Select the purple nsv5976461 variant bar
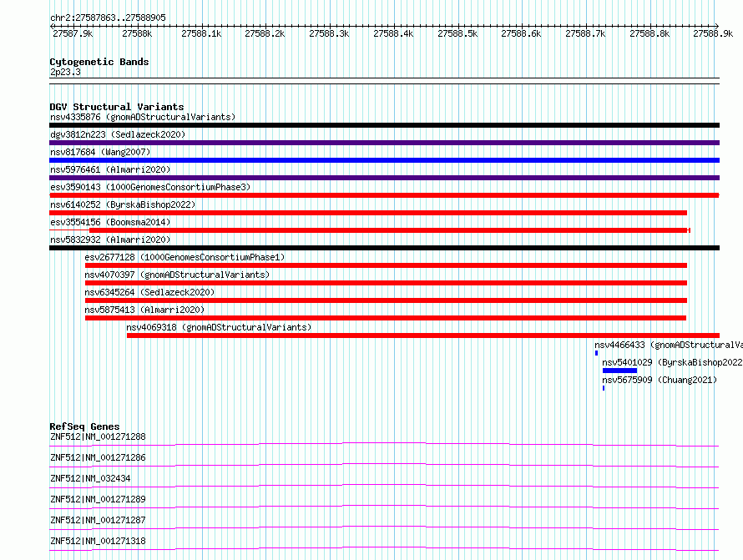This screenshot has width=743, height=560. tap(384, 178)
